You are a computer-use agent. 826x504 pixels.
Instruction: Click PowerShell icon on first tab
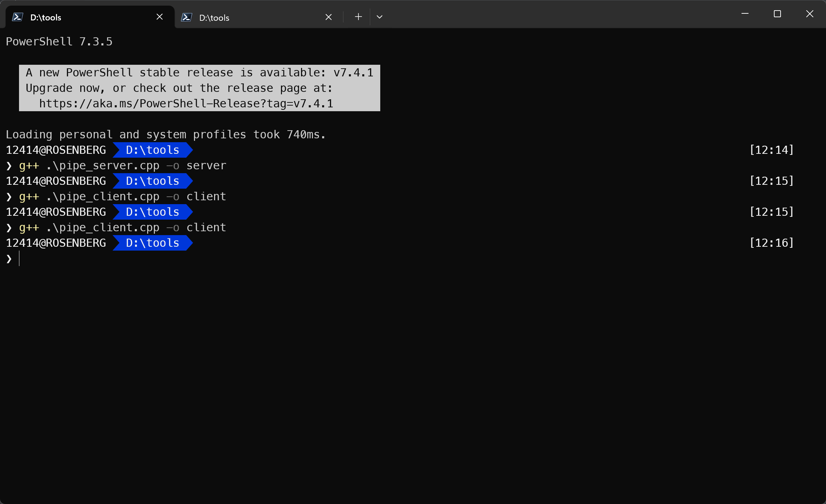click(x=18, y=17)
